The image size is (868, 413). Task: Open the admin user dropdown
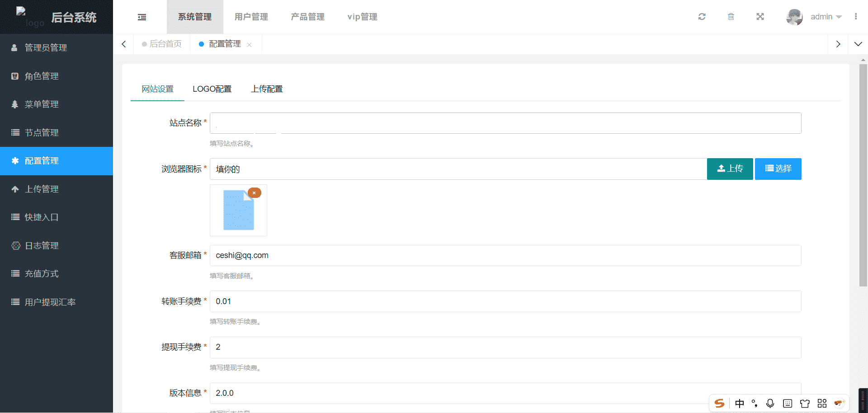point(825,17)
